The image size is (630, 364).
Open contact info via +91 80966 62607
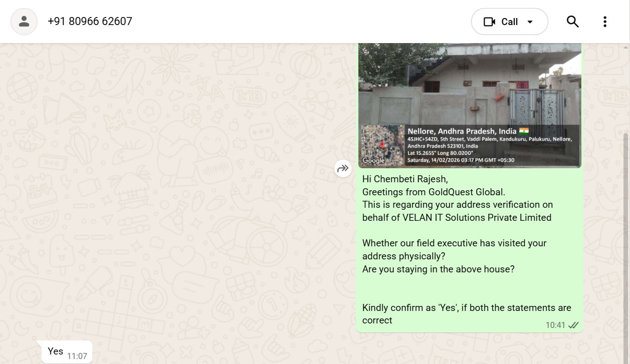(90, 22)
